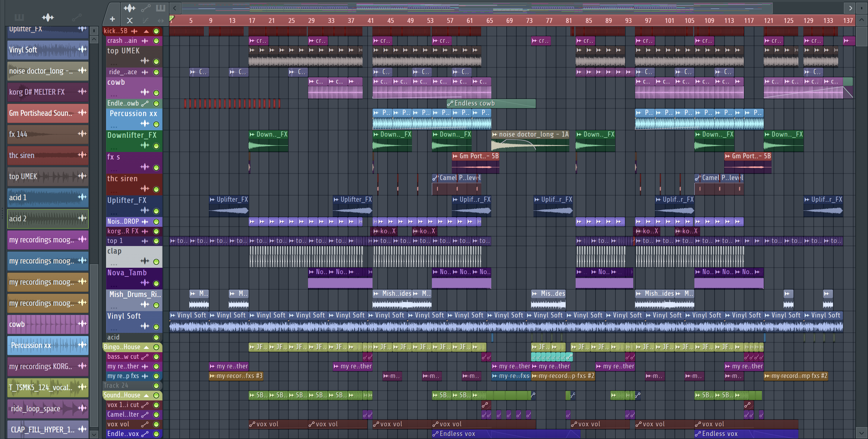Collapse the Bingo..House track group
868x439 pixels.
tap(146, 347)
